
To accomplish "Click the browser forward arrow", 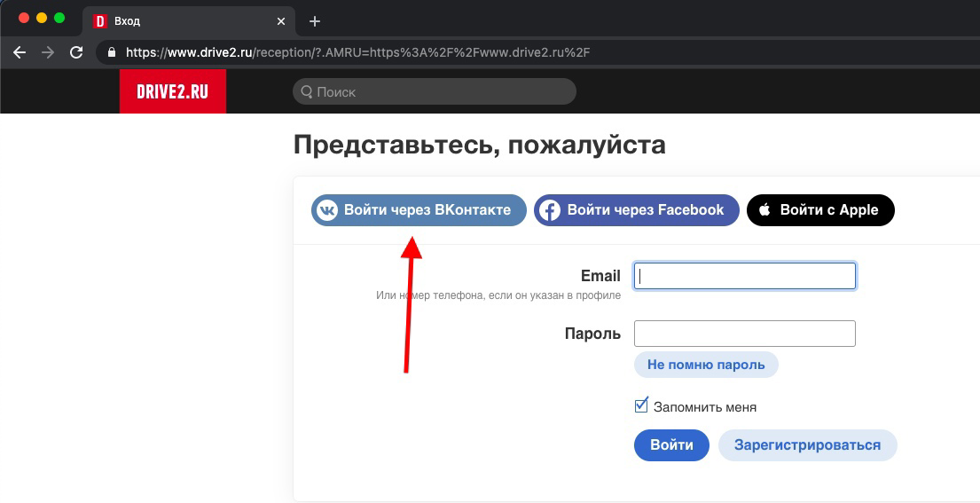I will pyautogui.click(x=48, y=52).
